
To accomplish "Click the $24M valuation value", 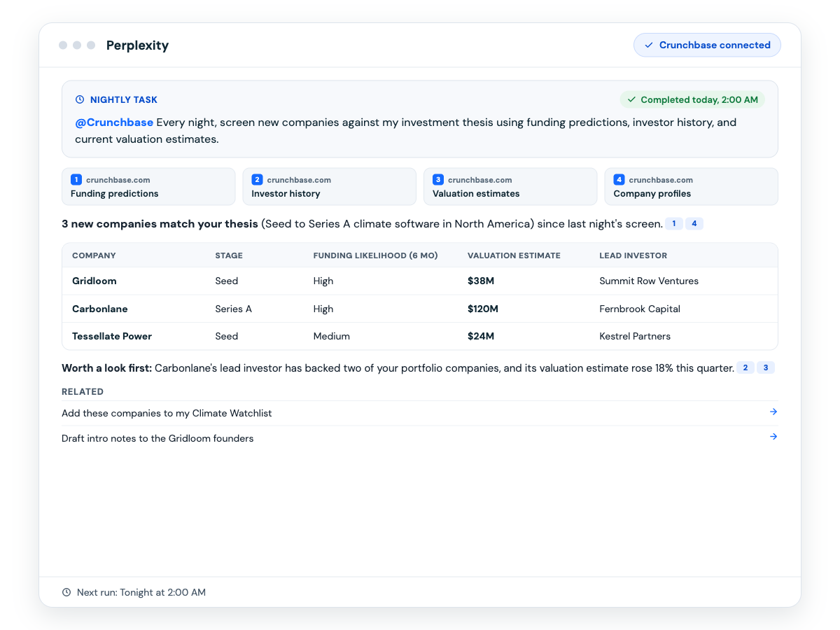I will (481, 336).
